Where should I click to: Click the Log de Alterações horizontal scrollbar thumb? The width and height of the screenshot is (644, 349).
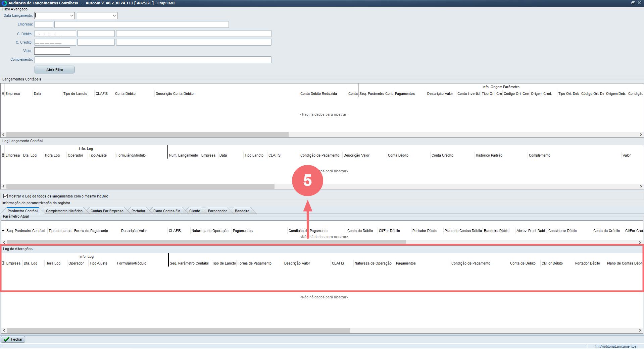(x=179, y=330)
